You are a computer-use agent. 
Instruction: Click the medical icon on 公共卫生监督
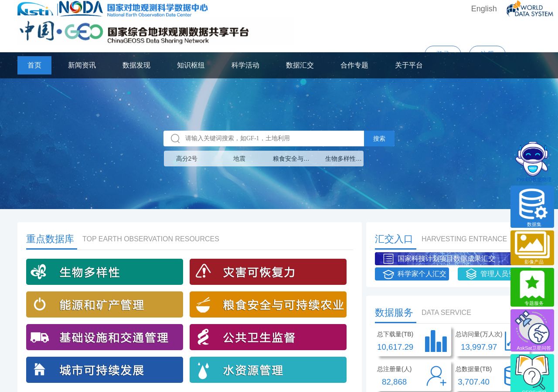pyautogui.click(x=203, y=337)
